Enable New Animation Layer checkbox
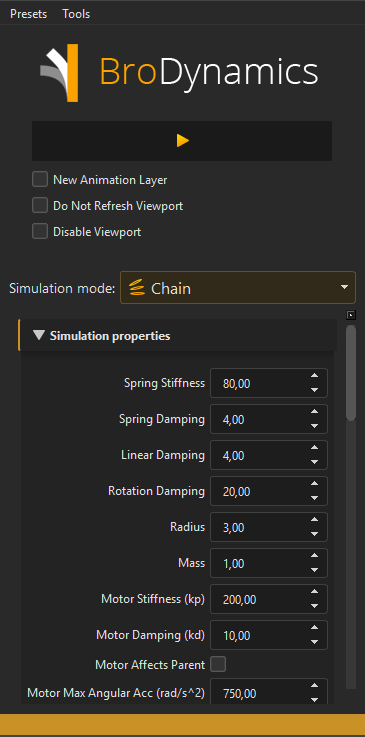The image size is (365, 737). (40, 180)
